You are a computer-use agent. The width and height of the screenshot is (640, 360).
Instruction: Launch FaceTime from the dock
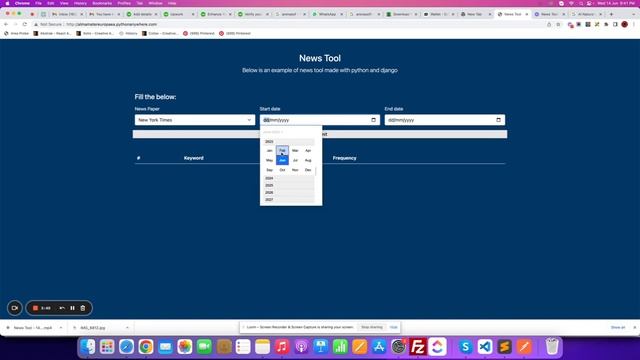(204, 347)
